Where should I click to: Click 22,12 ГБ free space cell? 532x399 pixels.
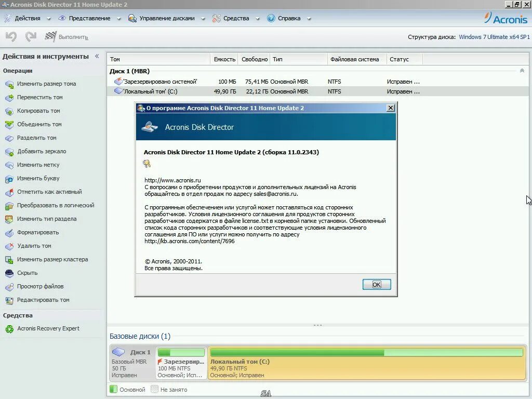coord(257,91)
